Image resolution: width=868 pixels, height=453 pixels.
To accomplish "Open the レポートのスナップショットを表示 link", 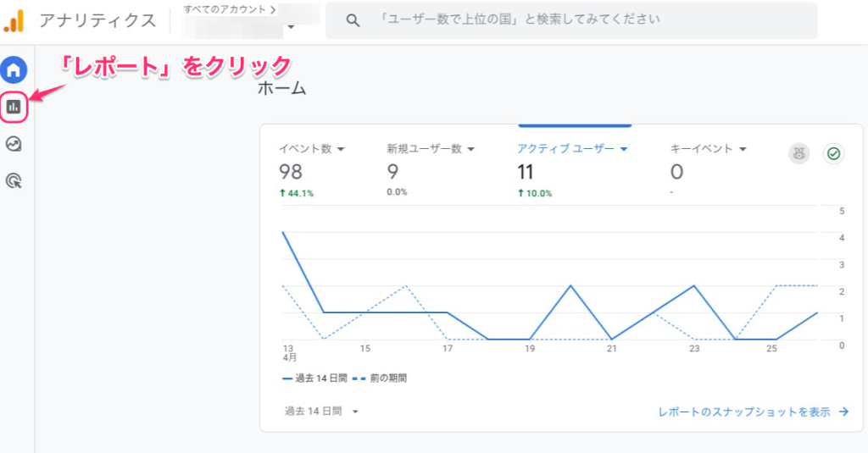I will pos(744,412).
